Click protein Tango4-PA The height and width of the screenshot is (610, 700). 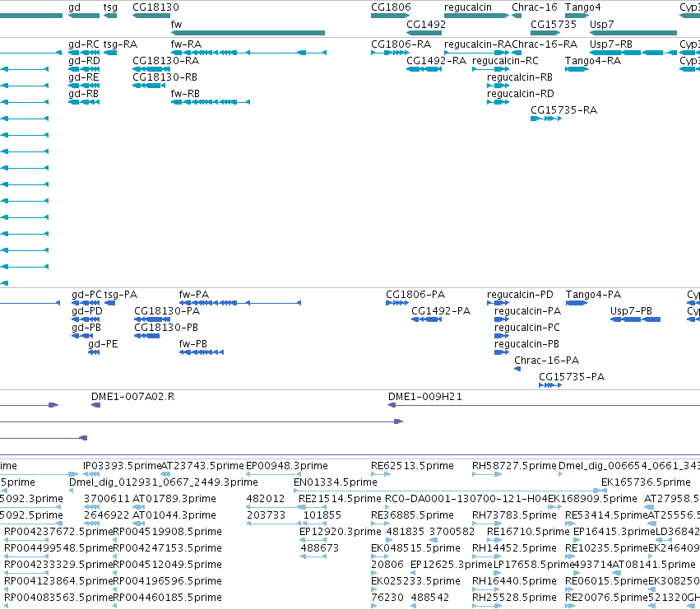(577, 303)
